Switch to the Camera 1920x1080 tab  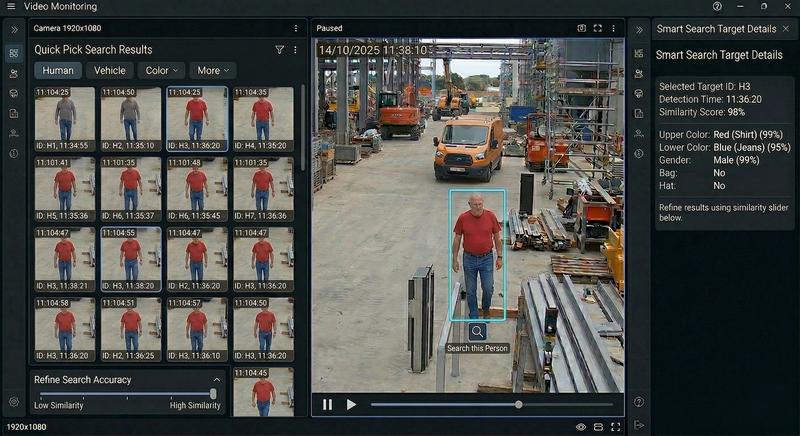click(x=67, y=29)
